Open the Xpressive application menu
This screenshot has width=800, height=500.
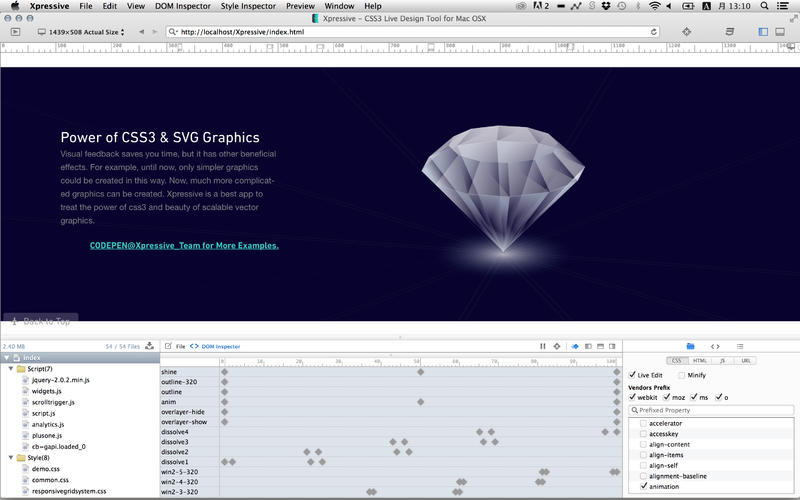[x=49, y=6]
